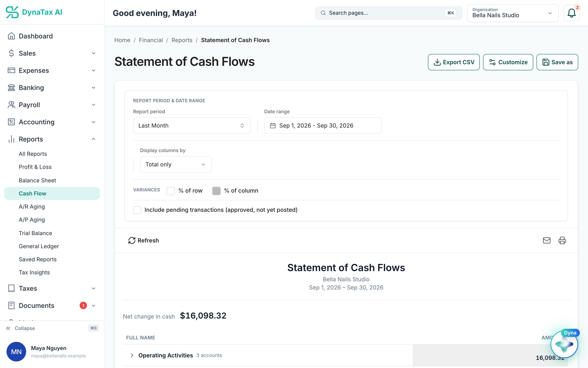Go to Home breadcrumb
This screenshot has width=588, height=368.
(122, 40)
